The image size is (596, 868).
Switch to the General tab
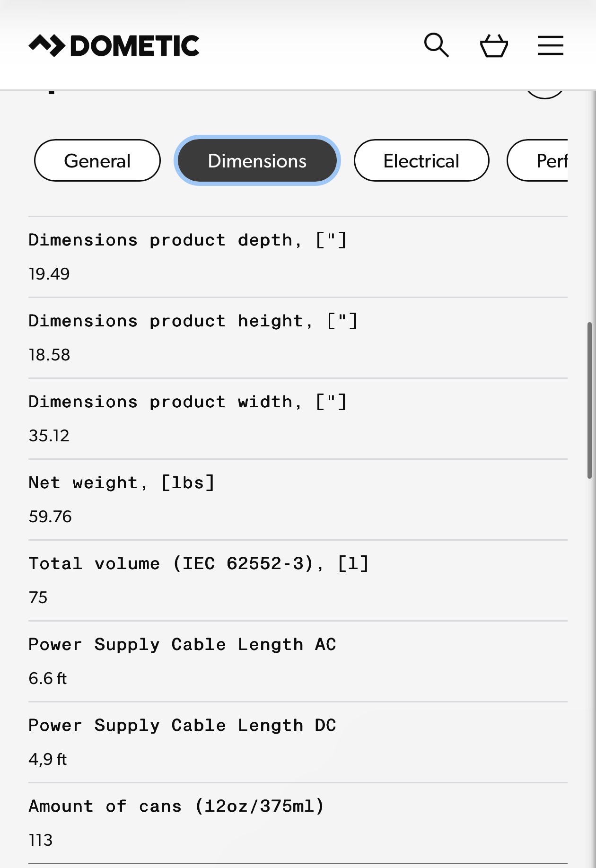tap(97, 160)
